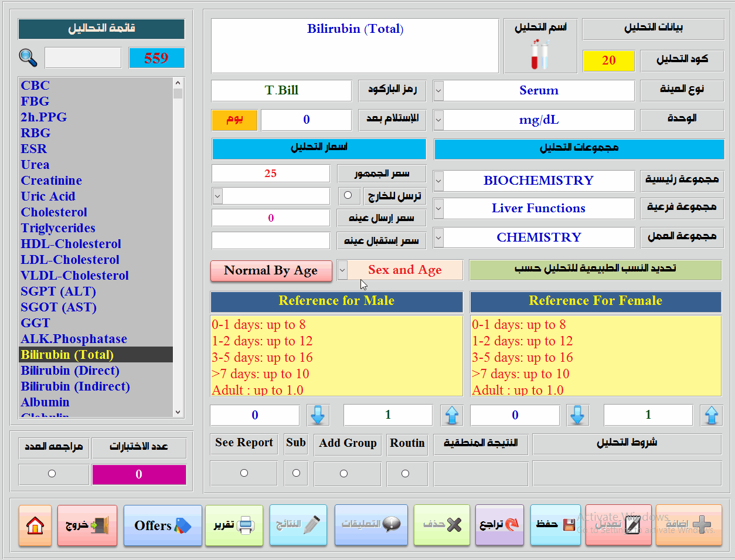Click the magnifier search icon
This screenshot has width=735, height=560.
tap(28, 57)
